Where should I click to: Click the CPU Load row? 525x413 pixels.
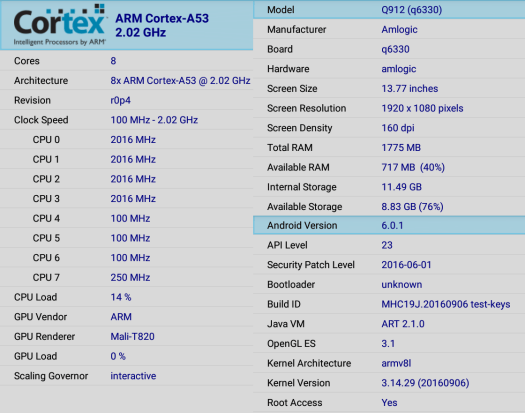pyautogui.click(x=127, y=297)
